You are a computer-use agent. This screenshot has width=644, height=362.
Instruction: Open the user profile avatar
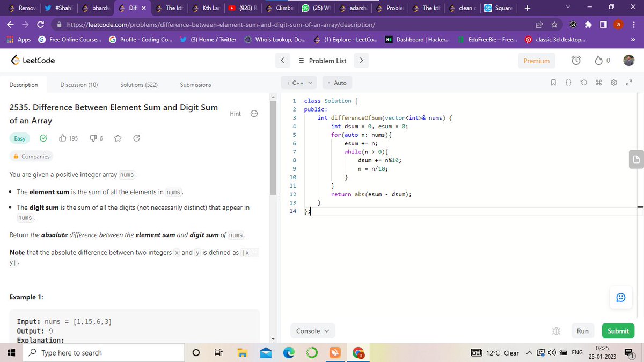coord(628,61)
